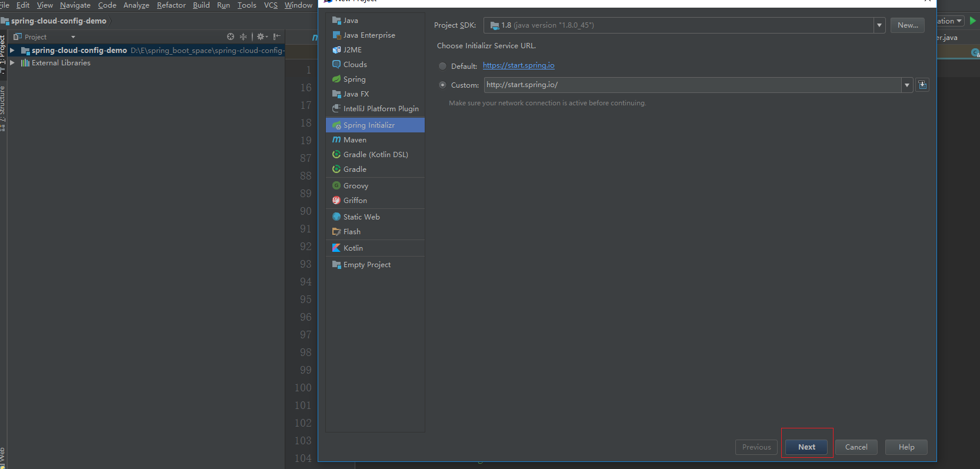Select Custom initializr URL radio button

[442, 85]
